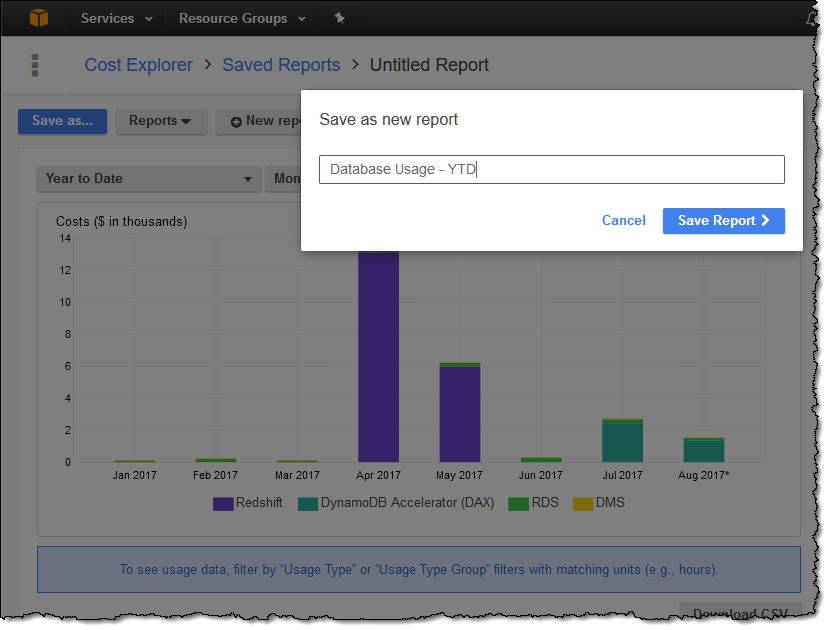This screenshot has height=630, width=830.
Task: Click the report name input field
Action: pos(551,170)
